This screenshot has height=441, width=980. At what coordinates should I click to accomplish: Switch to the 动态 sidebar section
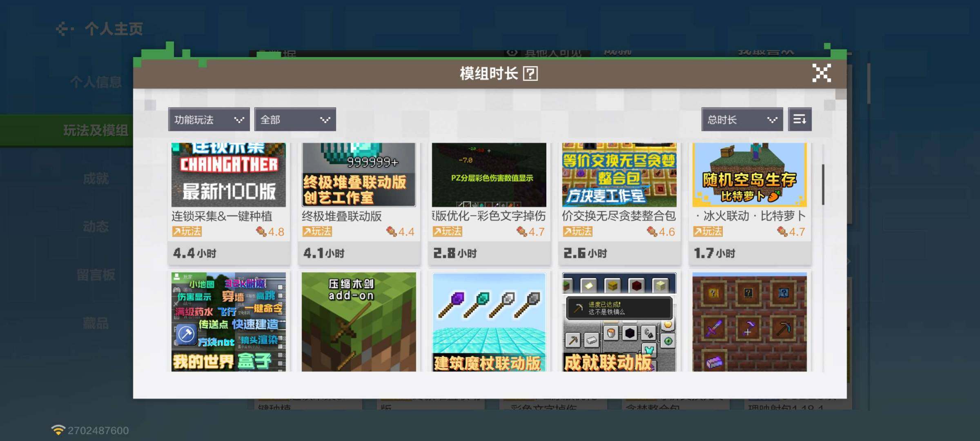click(x=97, y=227)
